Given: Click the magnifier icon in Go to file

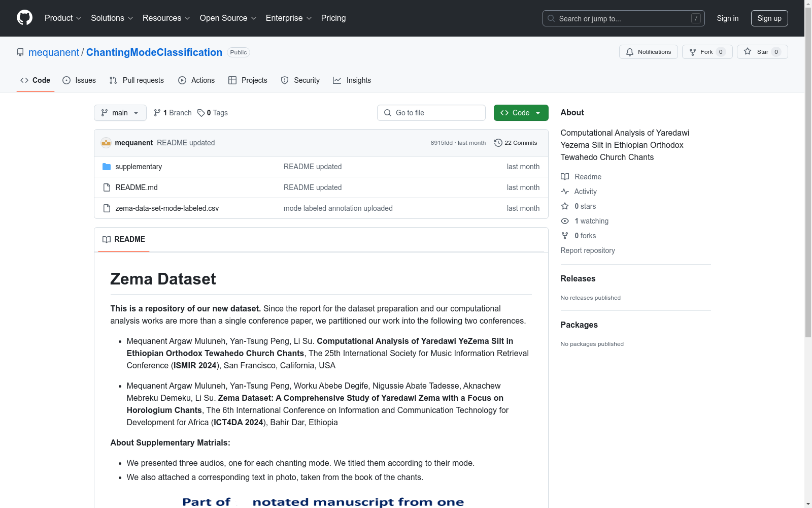Looking at the screenshot, I should pyautogui.click(x=388, y=113).
